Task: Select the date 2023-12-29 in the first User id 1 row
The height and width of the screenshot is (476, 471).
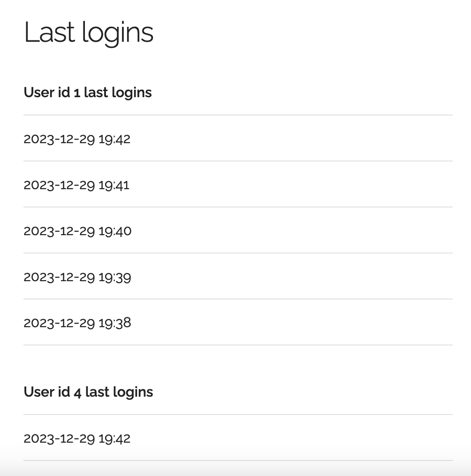Action: (59, 139)
